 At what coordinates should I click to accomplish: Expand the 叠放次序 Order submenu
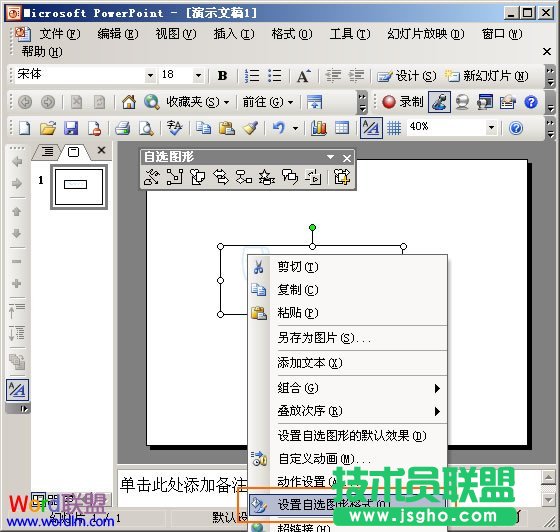(x=348, y=411)
